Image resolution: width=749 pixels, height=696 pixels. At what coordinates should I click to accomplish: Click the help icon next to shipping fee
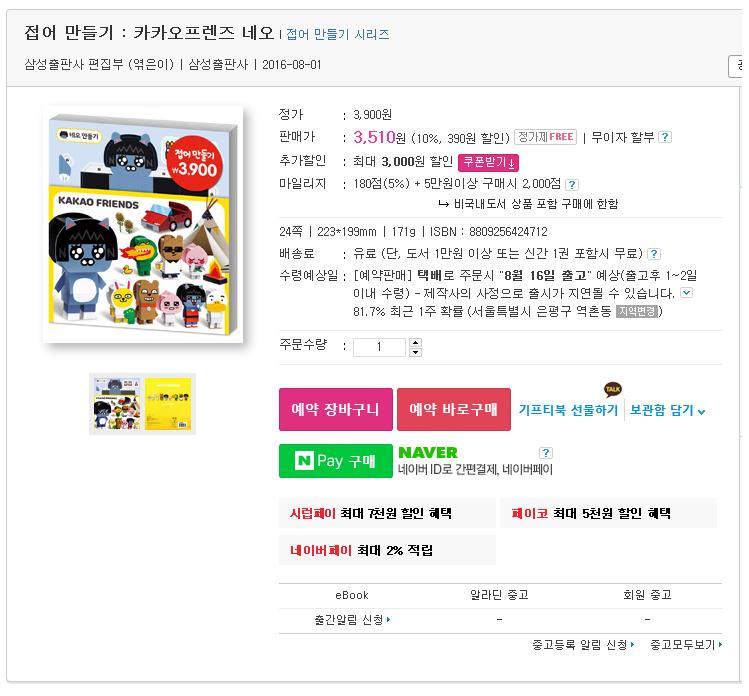[x=653, y=254]
